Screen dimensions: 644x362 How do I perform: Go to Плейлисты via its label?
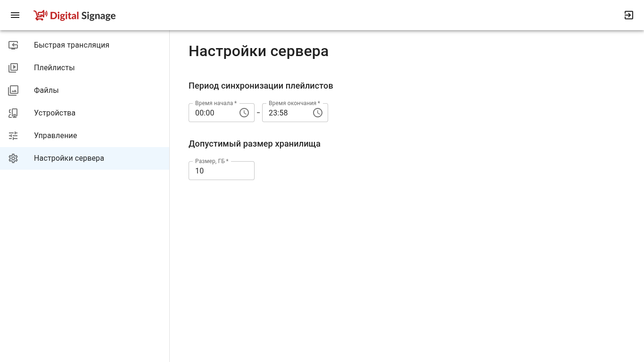(x=54, y=68)
